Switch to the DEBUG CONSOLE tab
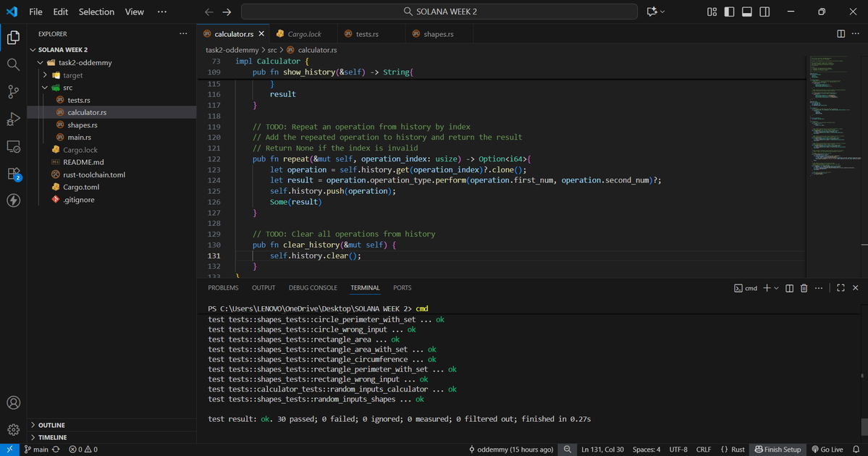This screenshot has width=868, height=456. (x=313, y=288)
